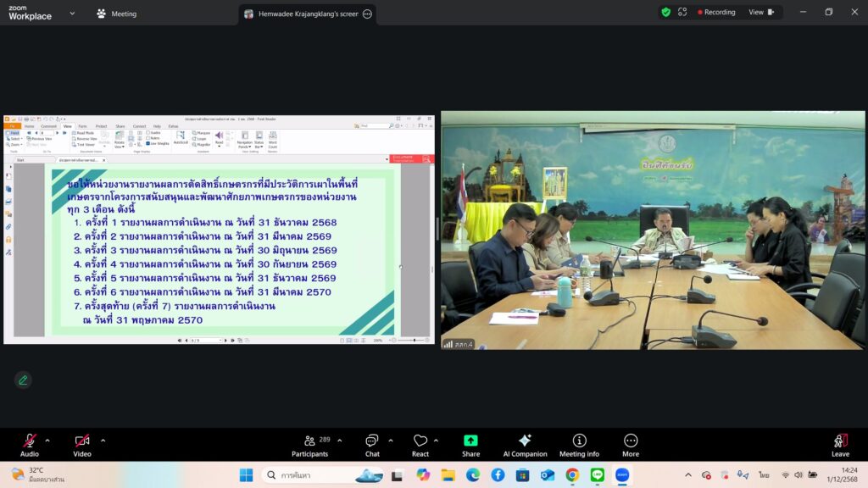The image size is (868, 488).
Task: Click the green encryption shield icon
Action: pos(666,12)
